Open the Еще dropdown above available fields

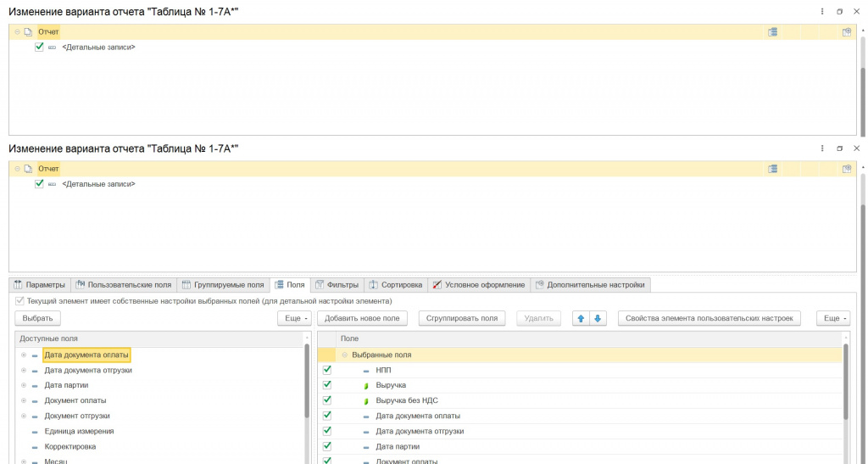[x=295, y=318]
